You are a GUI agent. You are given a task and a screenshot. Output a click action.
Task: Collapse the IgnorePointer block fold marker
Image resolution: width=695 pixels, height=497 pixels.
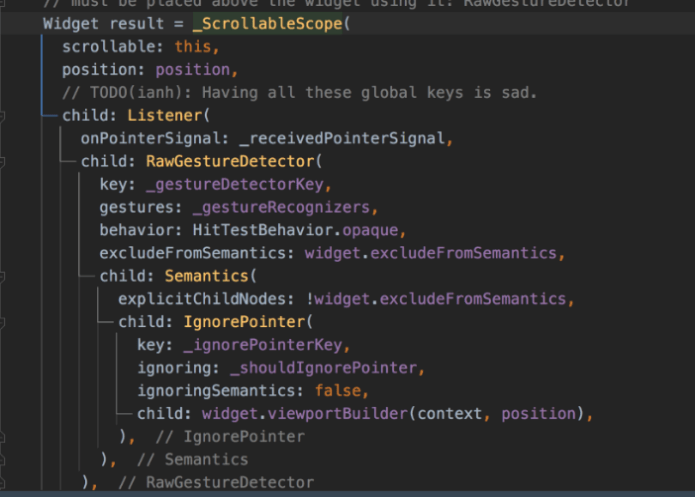click(2, 322)
